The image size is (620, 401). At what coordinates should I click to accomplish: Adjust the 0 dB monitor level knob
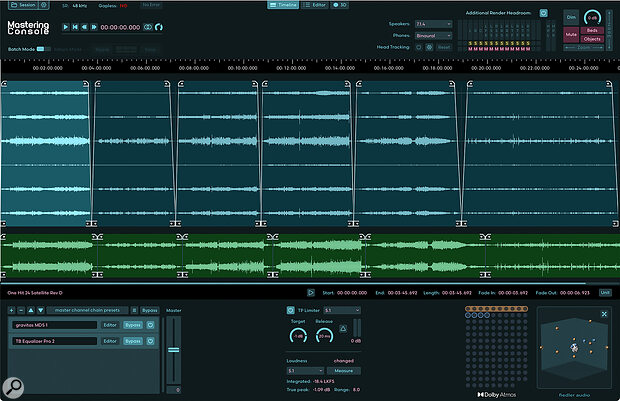pos(592,17)
